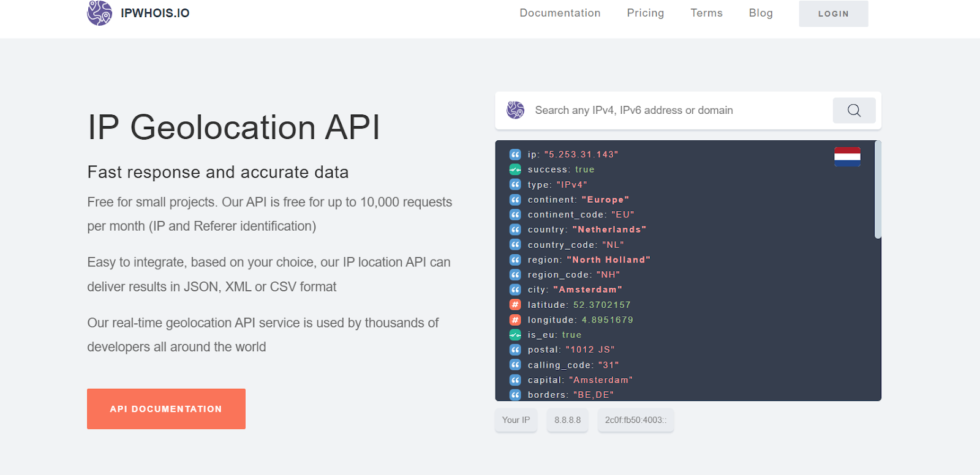Click the IPWHOIS.IO globe logo icon
Screen dimensions: 980x475
coord(99,13)
